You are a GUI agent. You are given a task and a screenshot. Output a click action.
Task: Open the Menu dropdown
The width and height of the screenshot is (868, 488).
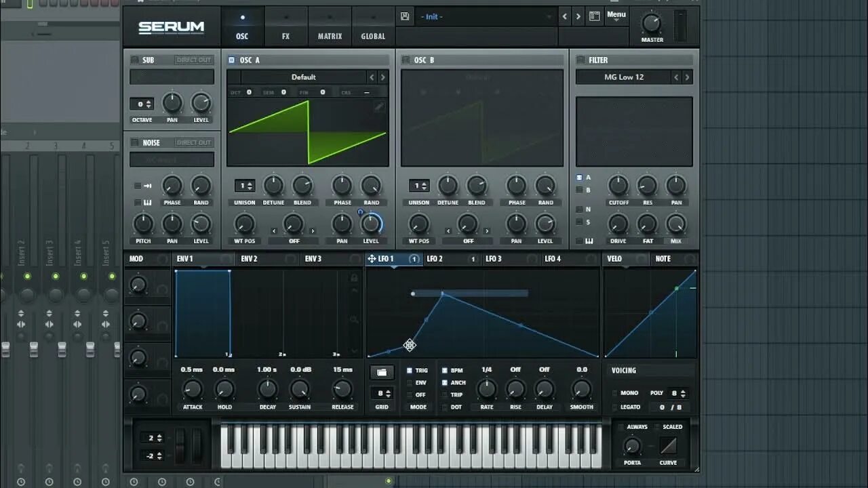616,16
